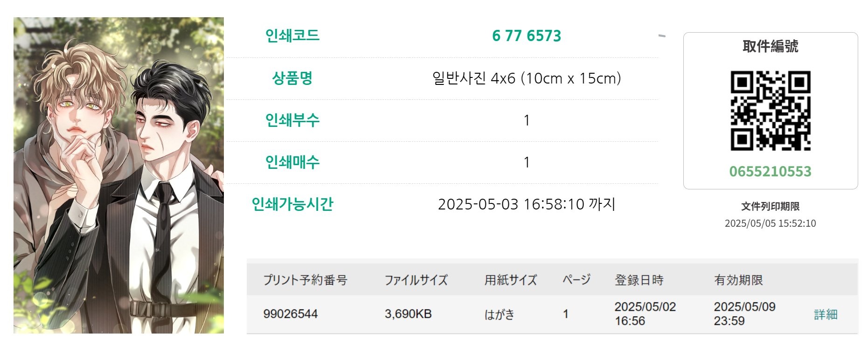Click the 文件列印期限 label
The width and height of the screenshot is (868, 362).
pyautogui.click(x=771, y=206)
